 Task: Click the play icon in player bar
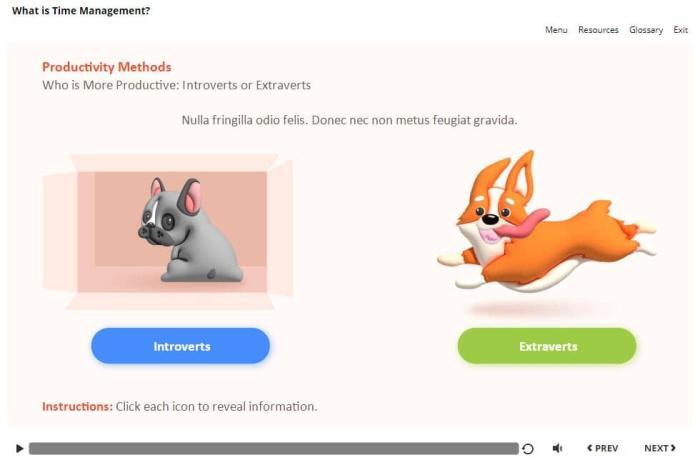[19, 448]
